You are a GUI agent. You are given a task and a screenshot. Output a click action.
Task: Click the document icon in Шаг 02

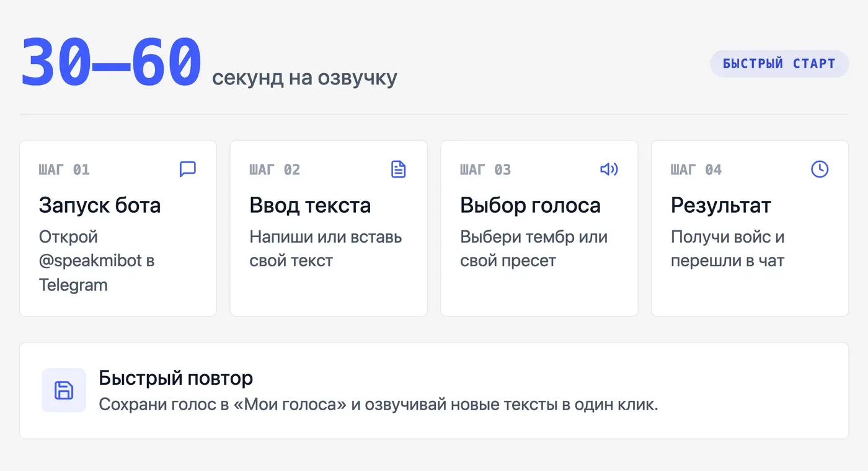click(x=399, y=169)
